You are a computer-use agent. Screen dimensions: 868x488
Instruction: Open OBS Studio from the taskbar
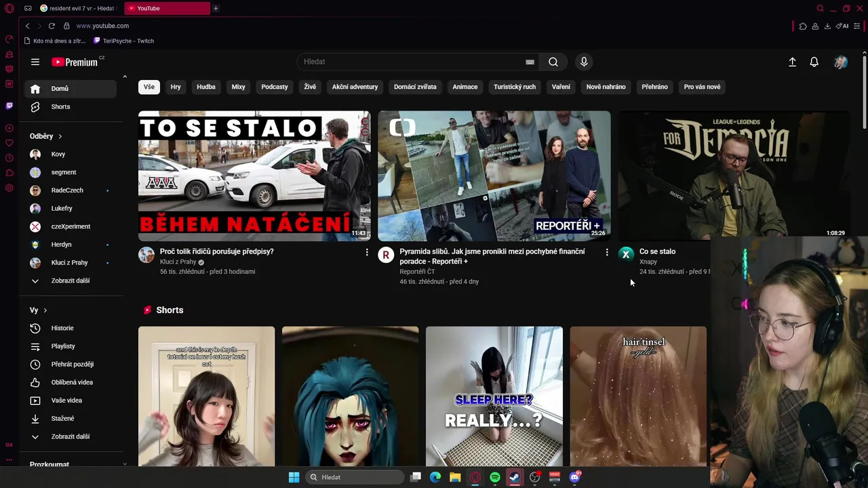[x=535, y=477]
